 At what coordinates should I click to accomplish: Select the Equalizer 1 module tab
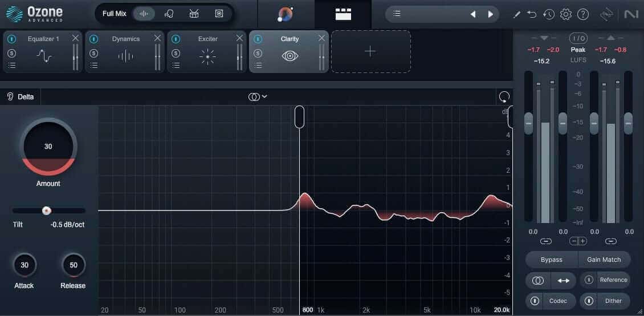43,51
